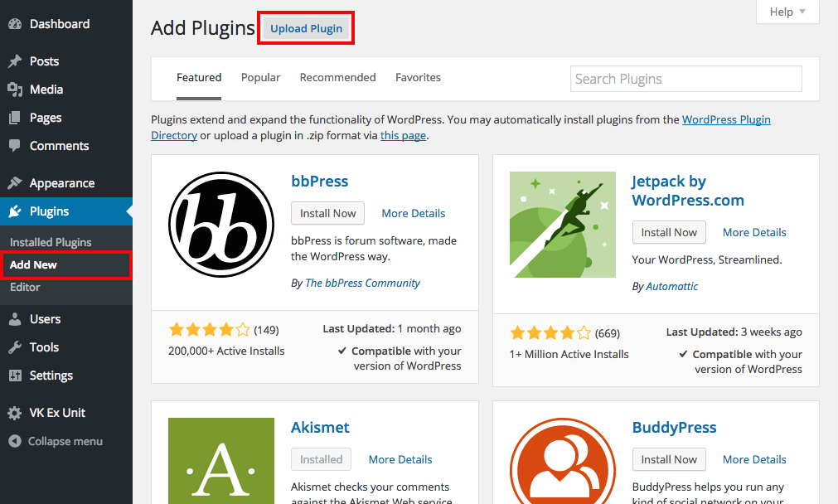Image resolution: width=838 pixels, height=504 pixels.
Task: Open The bbPress Community author link
Action: (x=362, y=283)
